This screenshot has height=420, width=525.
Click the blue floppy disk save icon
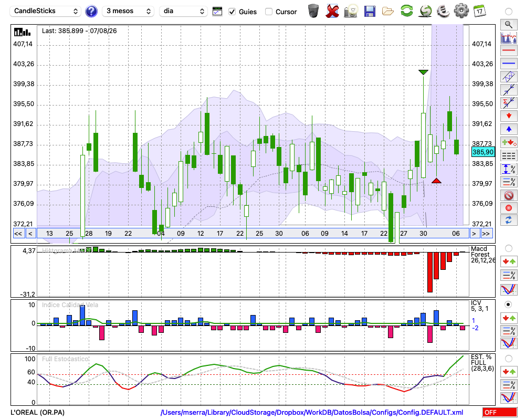[x=370, y=12]
